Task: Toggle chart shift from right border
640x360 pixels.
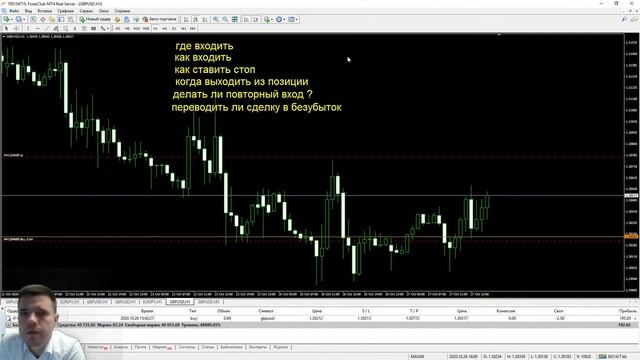Action: (x=256, y=19)
